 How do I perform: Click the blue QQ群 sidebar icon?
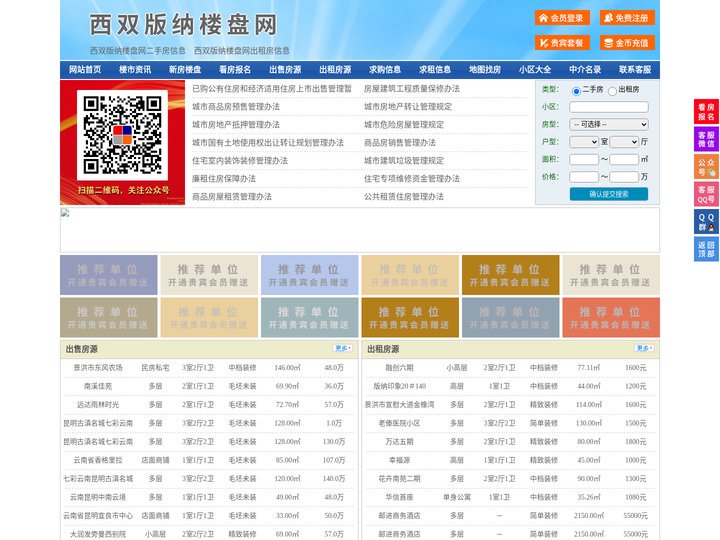click(x=706, y=222)
